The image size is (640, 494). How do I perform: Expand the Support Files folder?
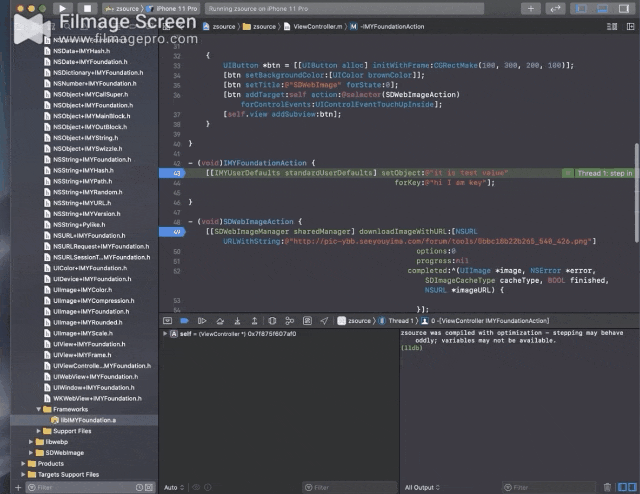point(39,431)
